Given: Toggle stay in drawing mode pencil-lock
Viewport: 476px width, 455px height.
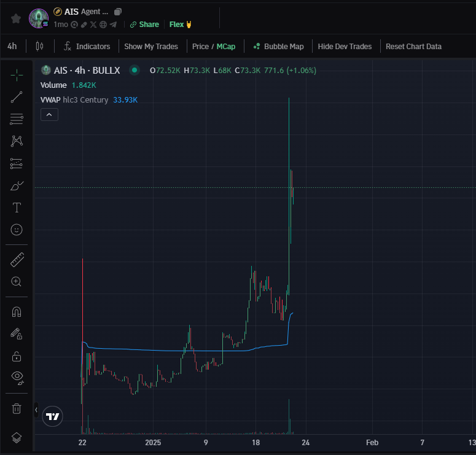Looking at the screenshot, I should point(17,334).
